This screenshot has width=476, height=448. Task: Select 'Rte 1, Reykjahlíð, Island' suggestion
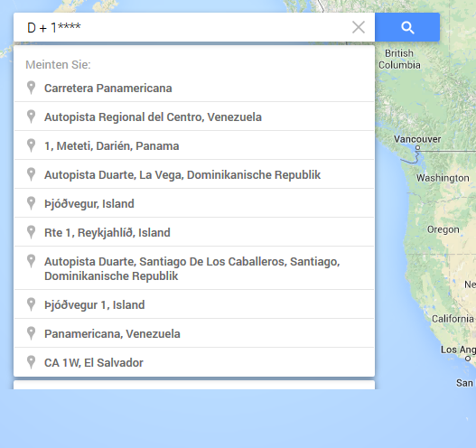click(x=194, y=232)
